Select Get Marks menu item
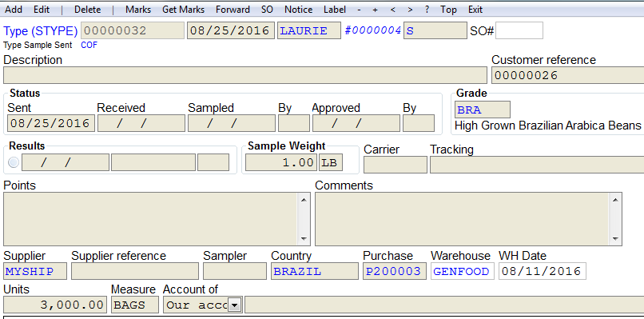644x319 pixels. 183,10
